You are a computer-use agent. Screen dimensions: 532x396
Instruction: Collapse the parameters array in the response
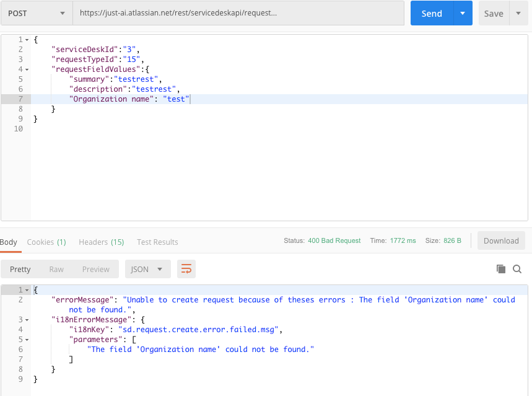(27, 340)
